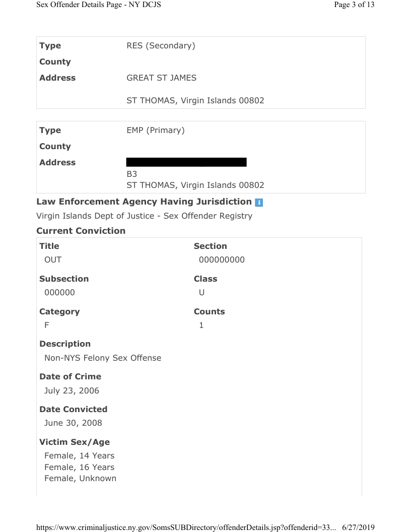Click the "B3" address line

(x=132, y=174)
